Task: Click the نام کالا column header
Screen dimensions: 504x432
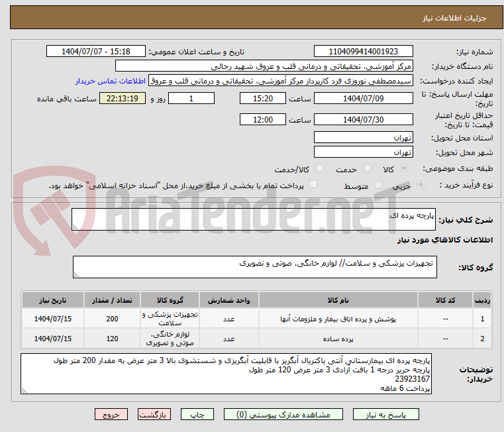Action: coord(338,300)
